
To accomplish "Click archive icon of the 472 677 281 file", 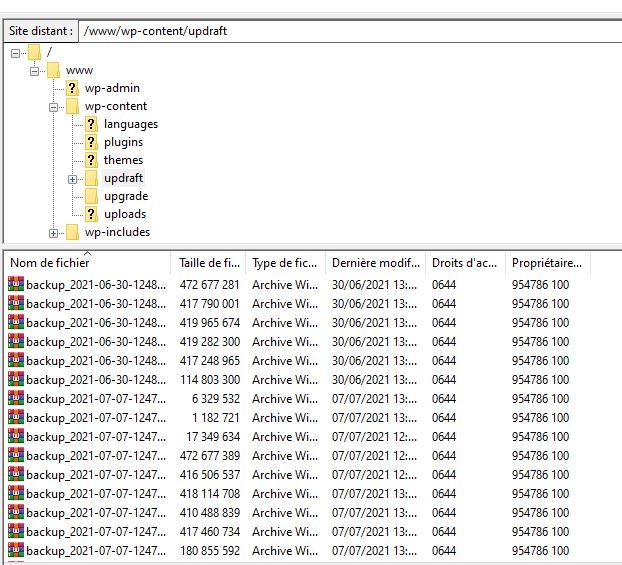I will pyautogui.click(x=15, y=285).
